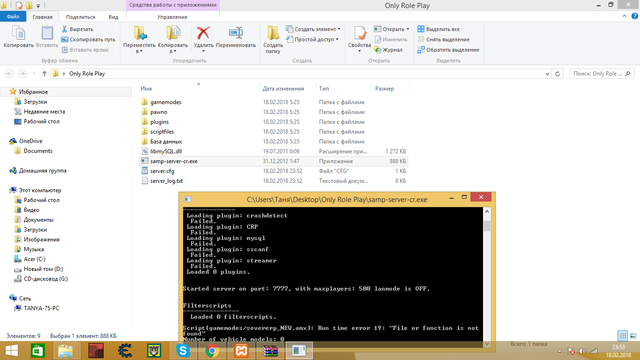Open the Открыть dropdown in ribbon
Screen dimensions: 640x360
[391, 29]
